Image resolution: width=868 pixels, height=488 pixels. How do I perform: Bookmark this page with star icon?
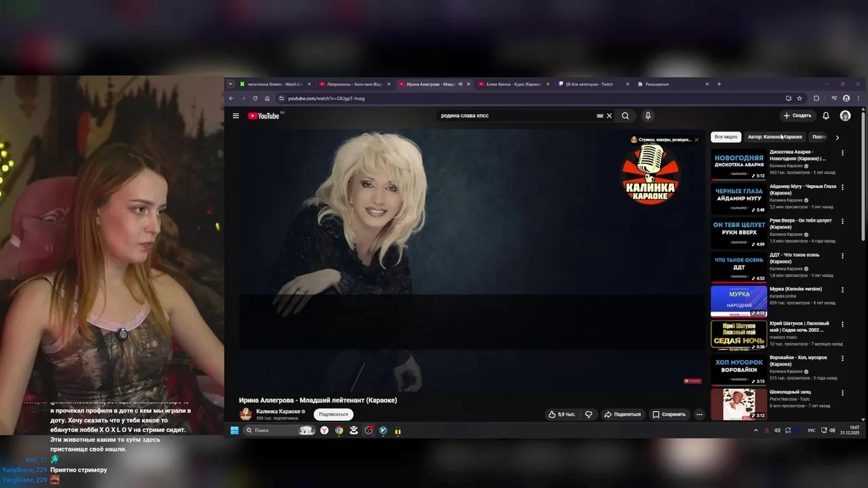[800, 98]
